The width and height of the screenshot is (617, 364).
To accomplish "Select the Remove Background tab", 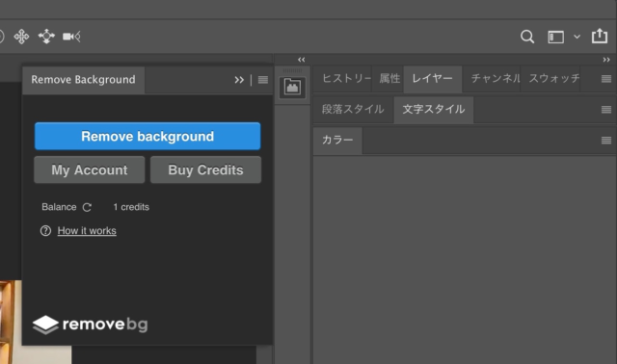I will 84,80.
